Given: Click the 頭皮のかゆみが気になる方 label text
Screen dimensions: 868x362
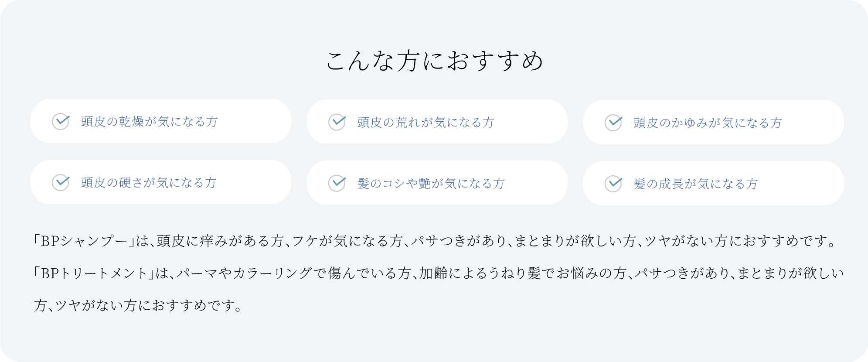Looking at the screenshot, I should 708,123.
